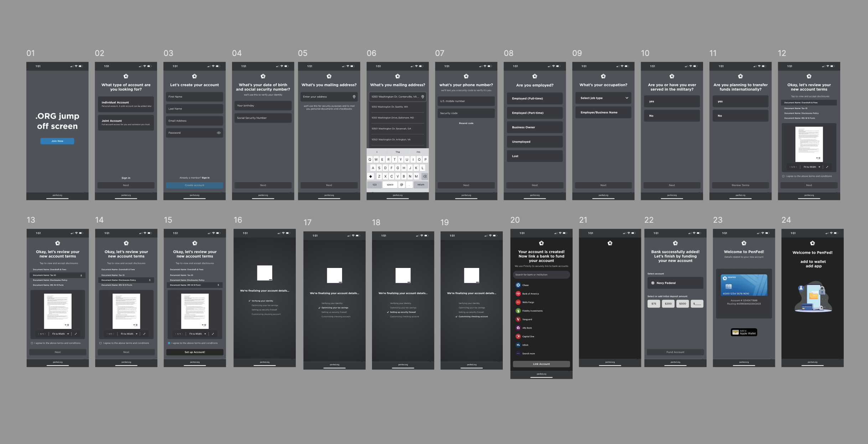Click Resend code link in screen 07
This screenshot has width=868, height=444.
click(x=466, y=123)
